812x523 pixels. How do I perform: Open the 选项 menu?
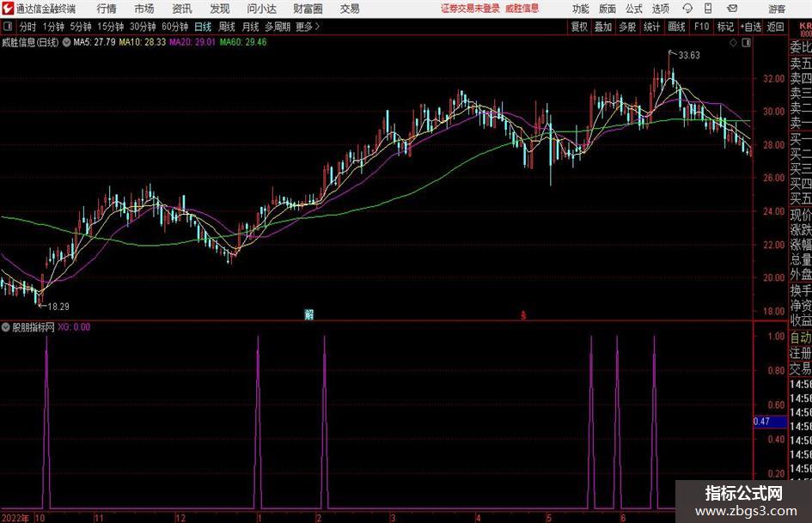tap(660, 9)
